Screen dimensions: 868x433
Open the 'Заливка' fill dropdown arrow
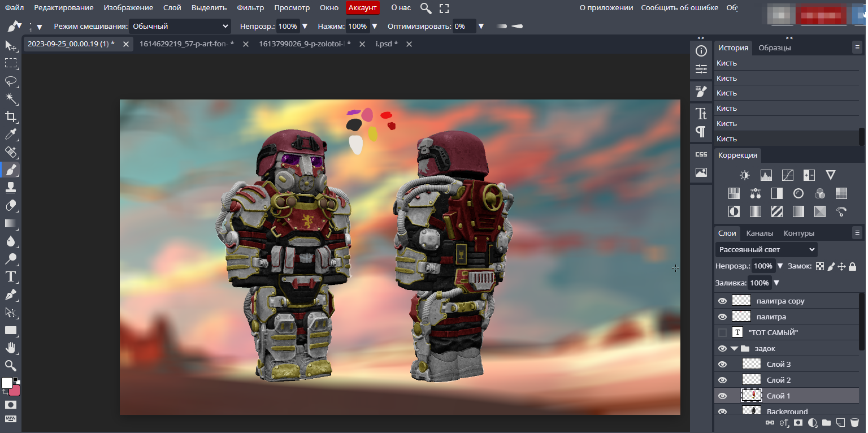[776, 283]
